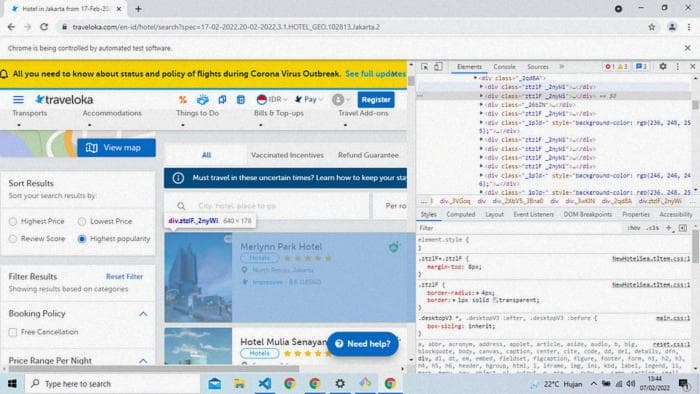
Task: Open Windows Start menu
Action: coord(12,383)
